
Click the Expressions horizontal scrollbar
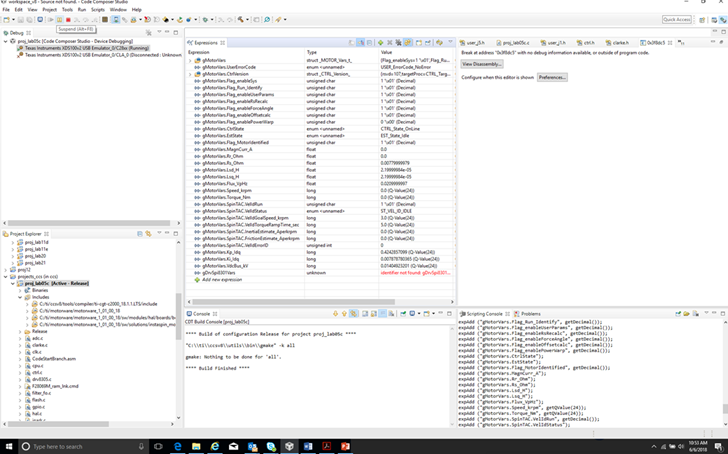click(x=293, y=302)
